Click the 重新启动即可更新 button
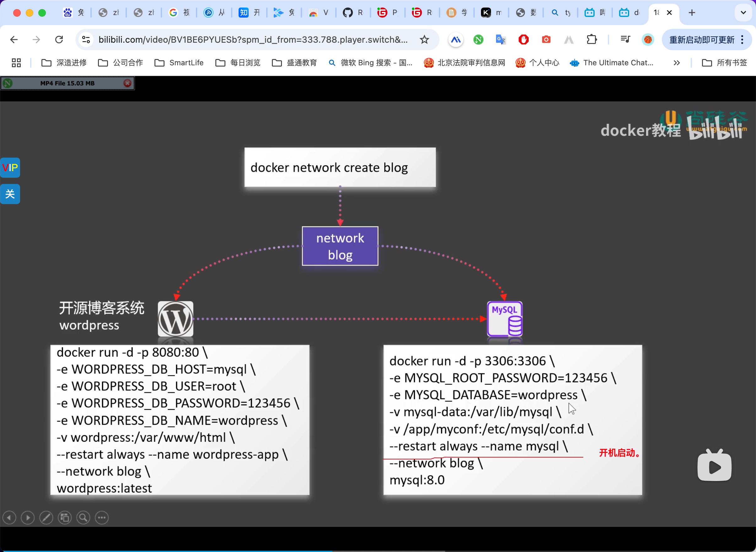This screenshot has height=552, width=756. click(x=702, y=40)
